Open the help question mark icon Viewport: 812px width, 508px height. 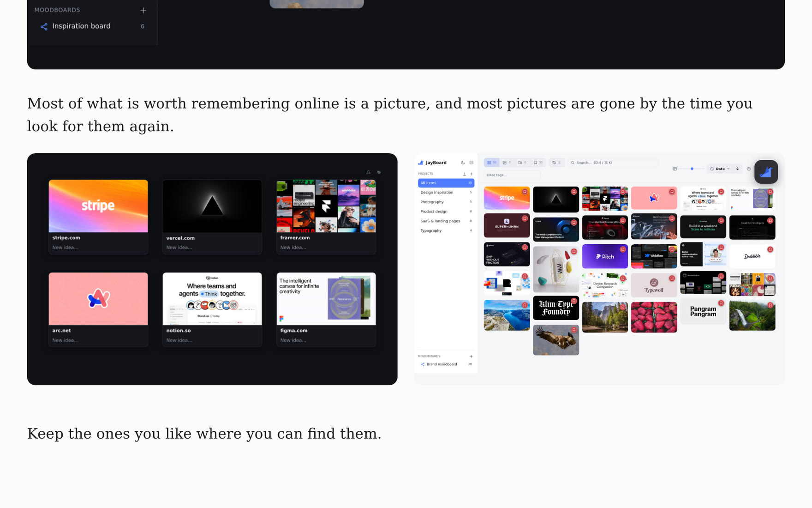748,169
